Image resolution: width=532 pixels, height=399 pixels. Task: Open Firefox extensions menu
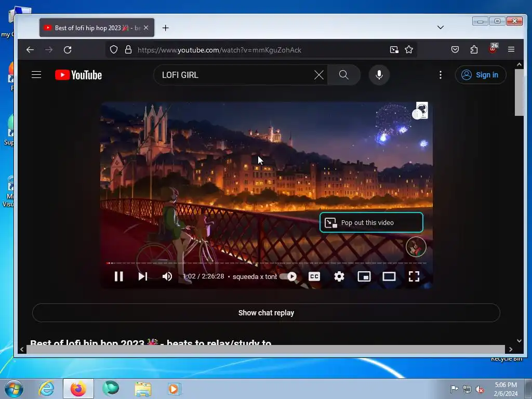(x=474, y=50)
